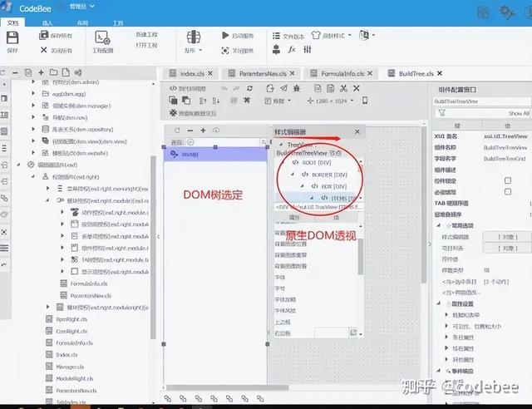Click the filter funnel icon in component panel
The image size is (532, 409).
click(x=441, y=113)
